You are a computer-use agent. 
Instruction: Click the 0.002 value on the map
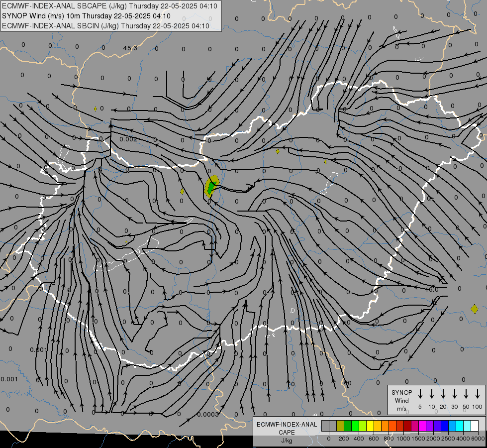click(128, 139)
